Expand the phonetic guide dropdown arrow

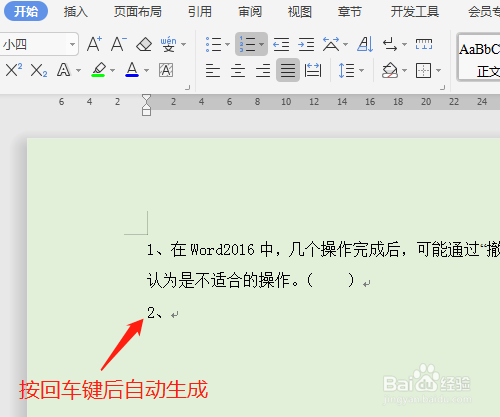tap(183, 44)
